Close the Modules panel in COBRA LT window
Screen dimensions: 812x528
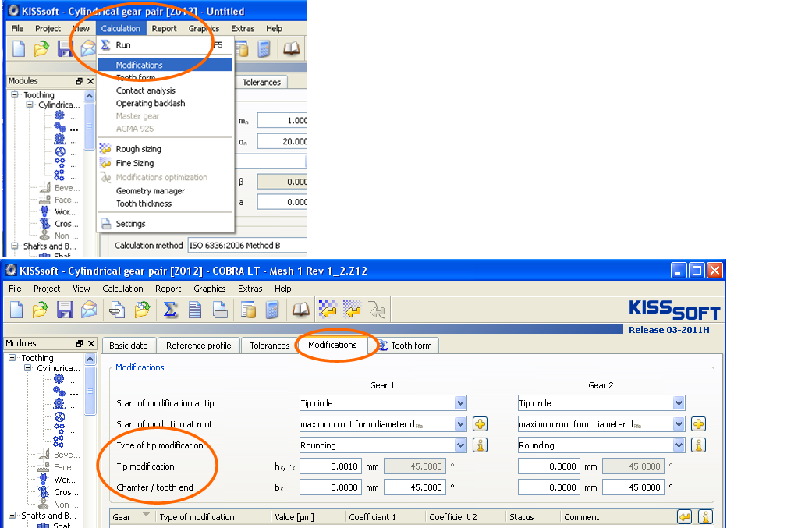[91, 343]
